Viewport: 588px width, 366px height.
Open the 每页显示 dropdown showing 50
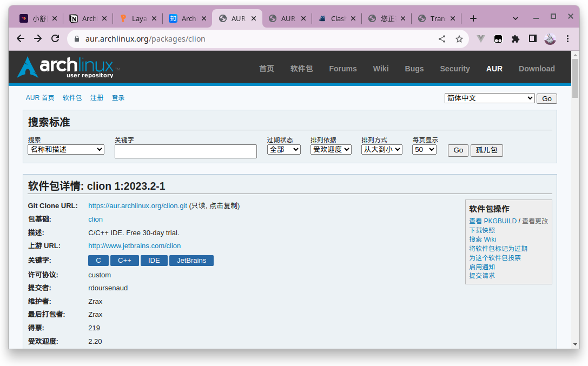(424, 149)
